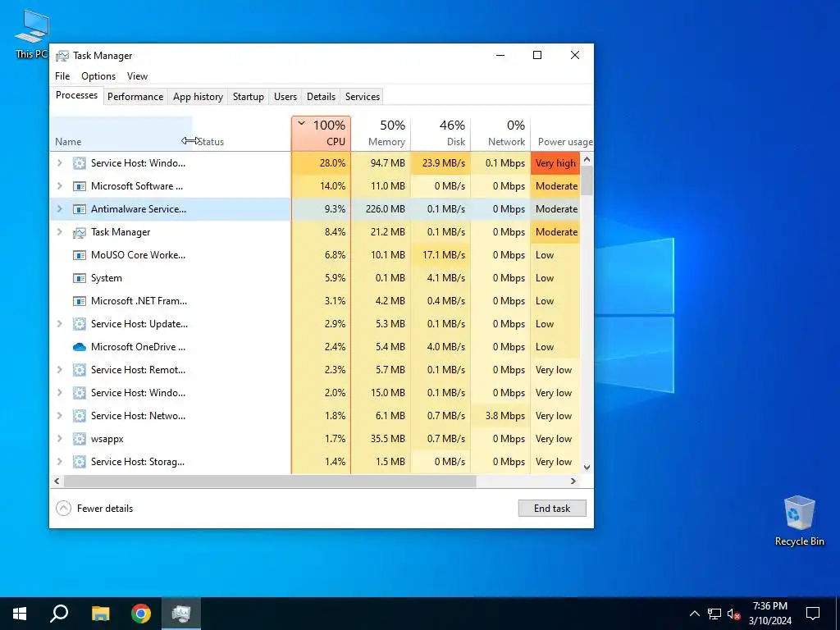The height and width of the screenshot is (630, 840).
Task: Expand the Service Host: Update group
Action: [x=59, y=324]
